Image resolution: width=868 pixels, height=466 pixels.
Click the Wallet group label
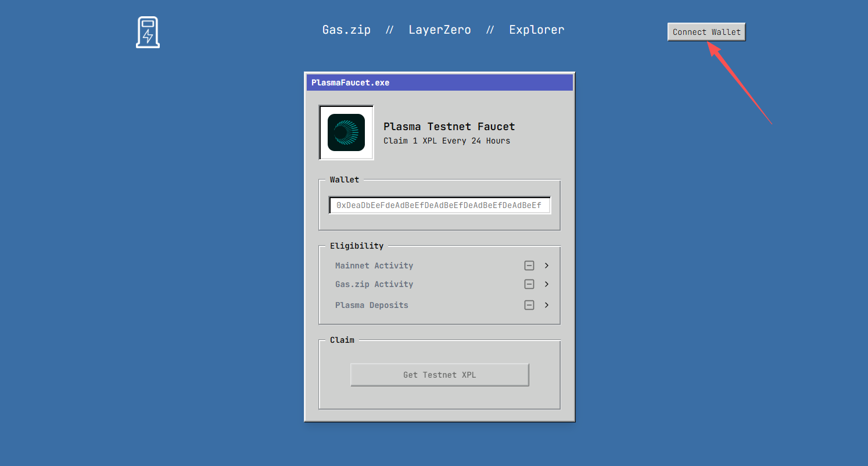coord(345,180)
